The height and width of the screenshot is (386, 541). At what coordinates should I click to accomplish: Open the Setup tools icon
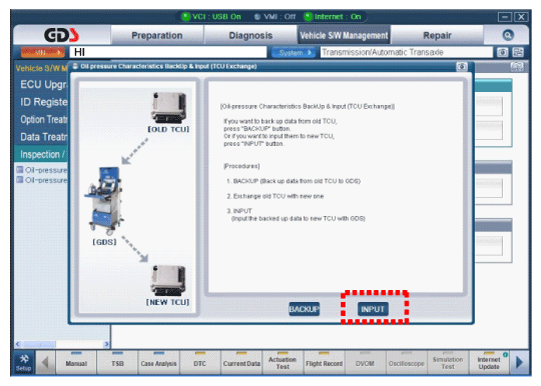24,363
